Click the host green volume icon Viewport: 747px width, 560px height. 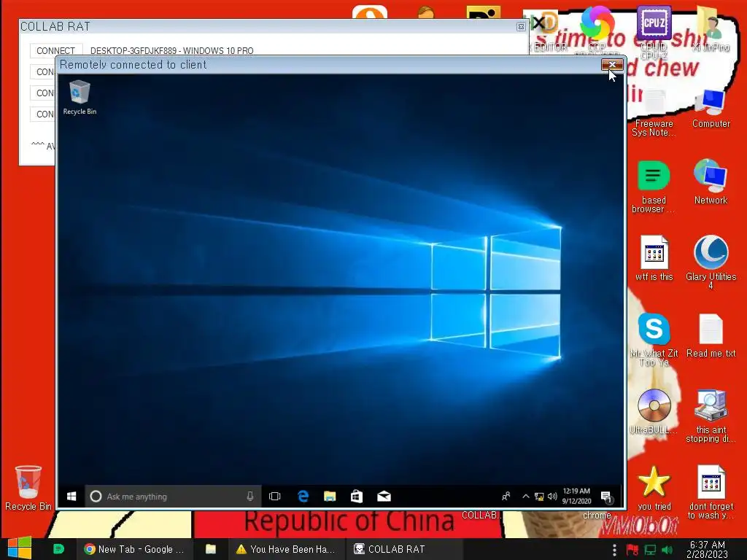click(667, 550)
